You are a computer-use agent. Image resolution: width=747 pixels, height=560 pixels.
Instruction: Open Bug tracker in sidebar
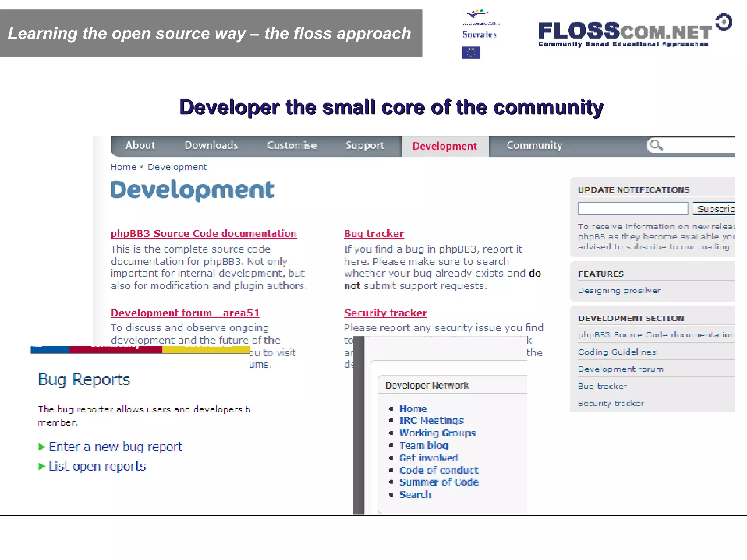603,386
